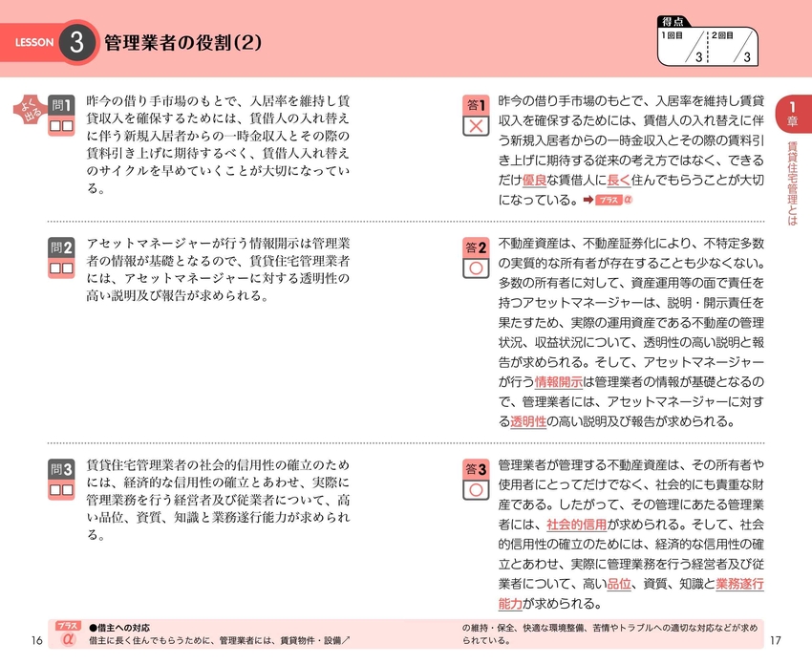812x665 pixels.
Task: Tick the left checkbox under 問3
Action: coord(55,490)
